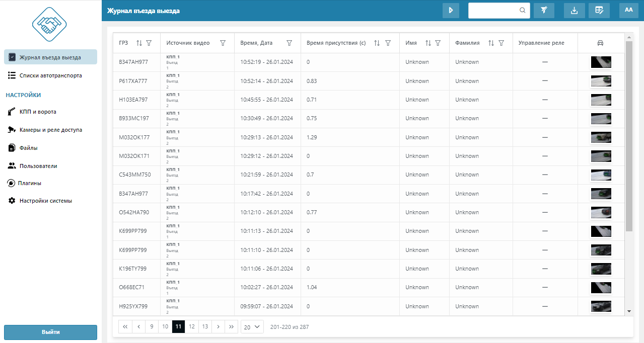Go to page 12 in pagination
The image size is (644, 343).
coord(192,327)
